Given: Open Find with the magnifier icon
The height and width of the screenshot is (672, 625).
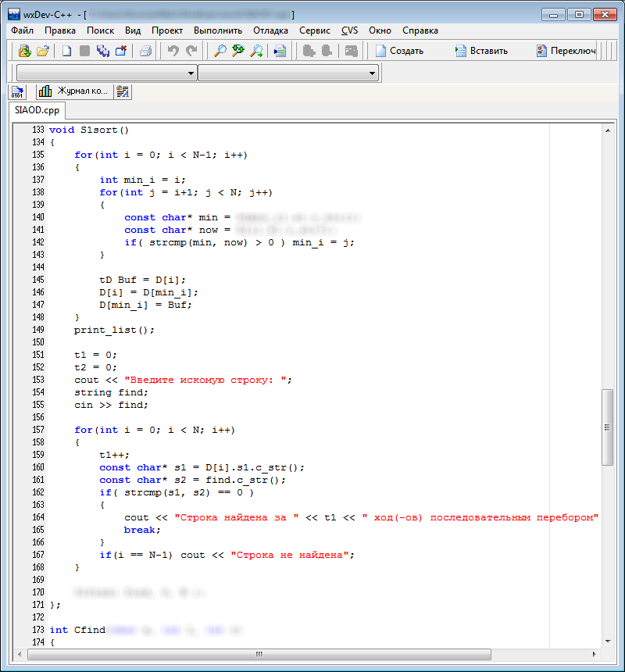Looking at the screenshot, I should 220,51.
